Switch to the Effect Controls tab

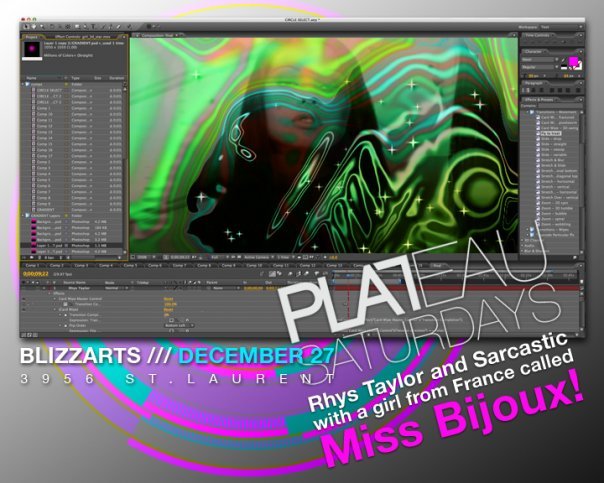(84, 37)
